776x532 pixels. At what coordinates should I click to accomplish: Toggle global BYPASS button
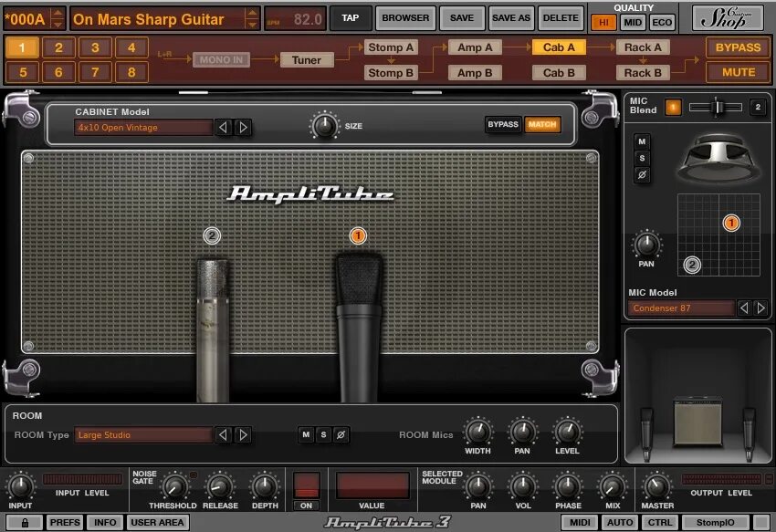(x=738, y=47)
